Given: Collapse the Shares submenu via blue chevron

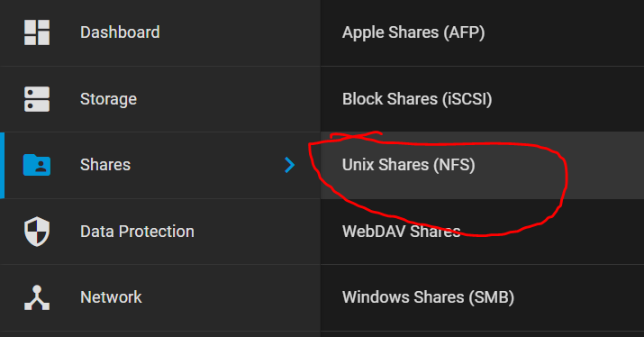Looking at the screenshot, I should click(x=289, y=165).
